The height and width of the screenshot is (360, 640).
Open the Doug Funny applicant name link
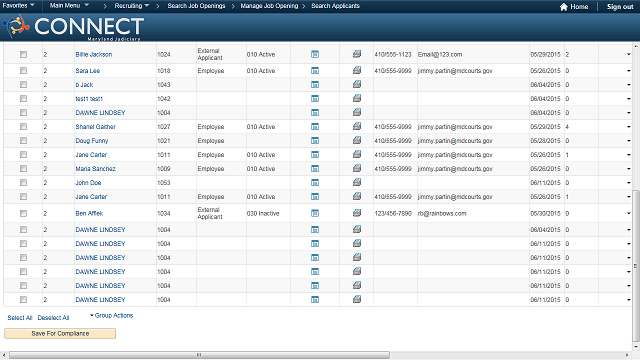[92, 140]
